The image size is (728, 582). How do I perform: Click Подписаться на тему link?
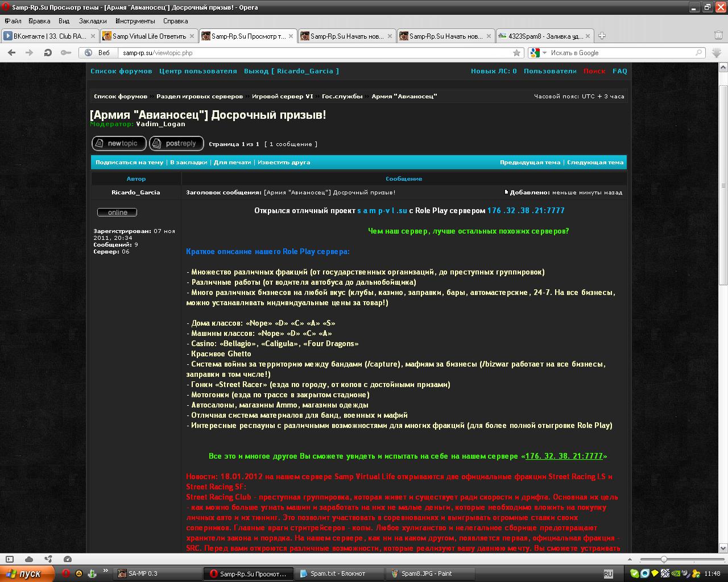[x=129, y=163]
